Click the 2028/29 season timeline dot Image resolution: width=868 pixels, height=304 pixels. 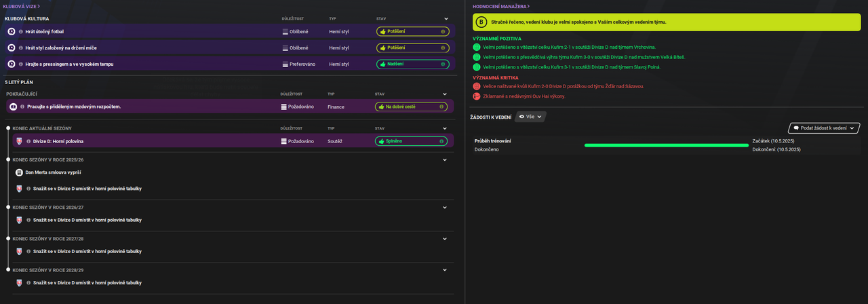point(7,270)
